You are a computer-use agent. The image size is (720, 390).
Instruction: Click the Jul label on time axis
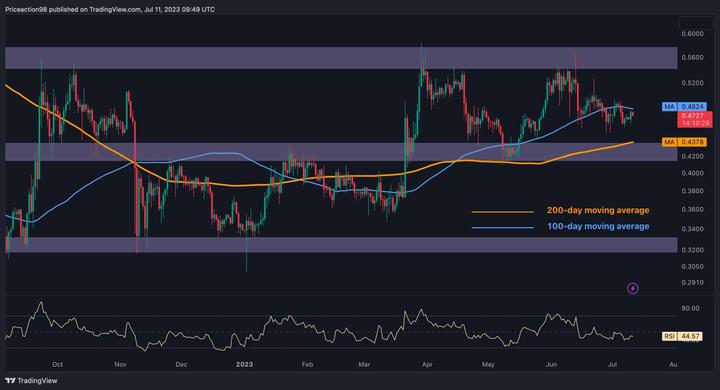coord(612,364)
